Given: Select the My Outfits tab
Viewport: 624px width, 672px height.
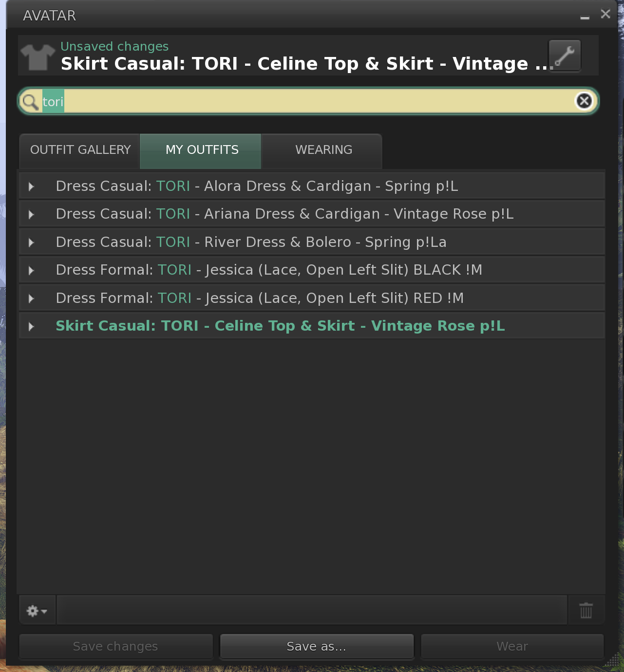Looking at the screenshot, I should click(x=201, y=150).
